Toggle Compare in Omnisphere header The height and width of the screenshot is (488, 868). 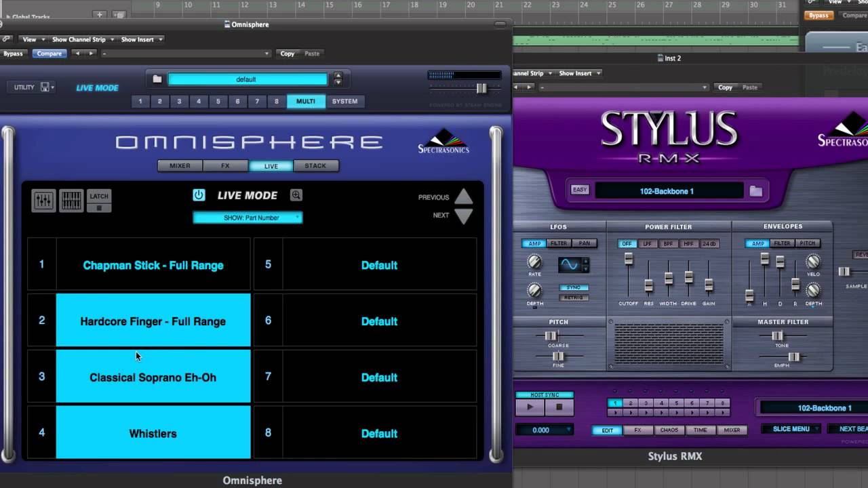point(49,54)
